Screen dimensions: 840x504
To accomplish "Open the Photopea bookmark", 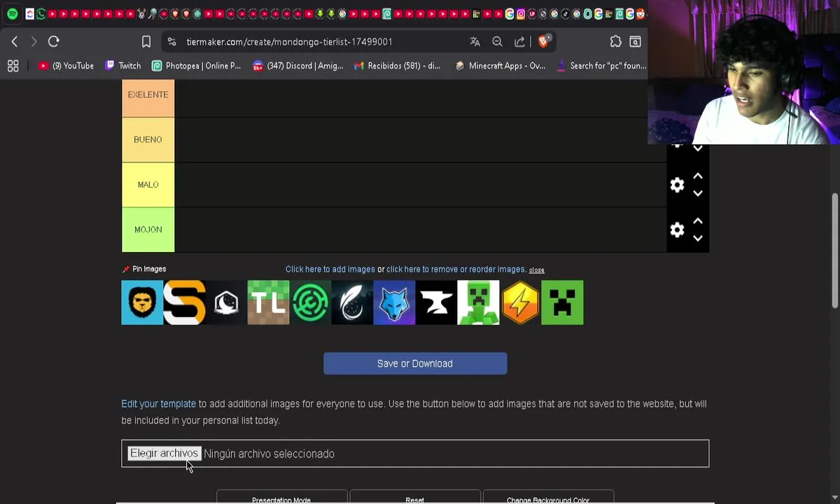I will 197,66.
